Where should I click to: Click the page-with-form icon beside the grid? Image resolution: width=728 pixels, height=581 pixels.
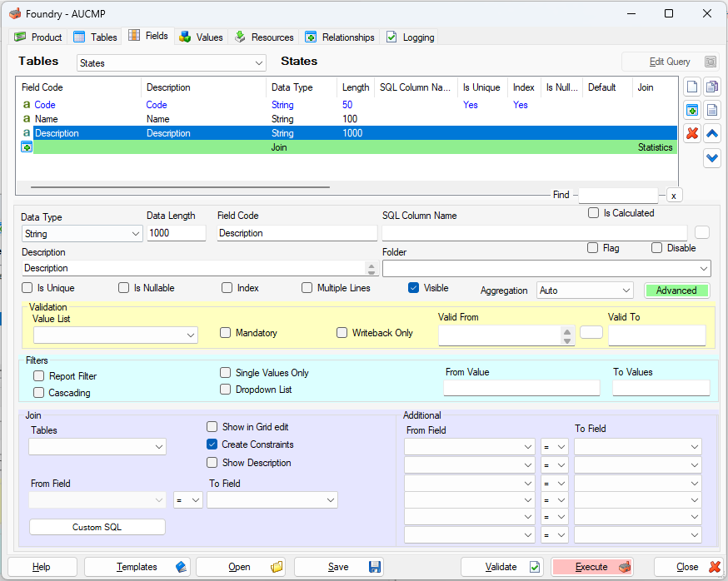pos(711,111)
